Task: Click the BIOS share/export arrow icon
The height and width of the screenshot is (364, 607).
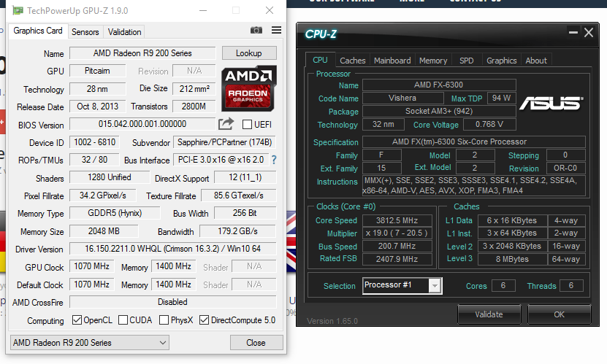Action: point(226,124)
